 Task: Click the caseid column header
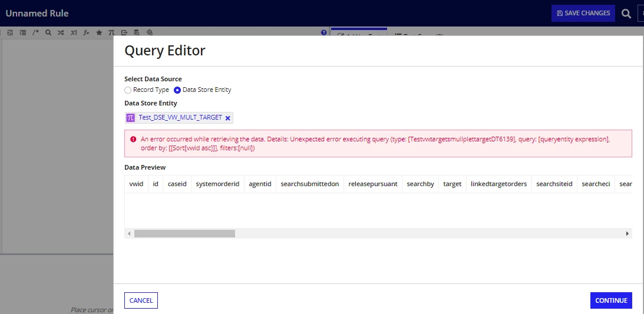tap(177, 184)
